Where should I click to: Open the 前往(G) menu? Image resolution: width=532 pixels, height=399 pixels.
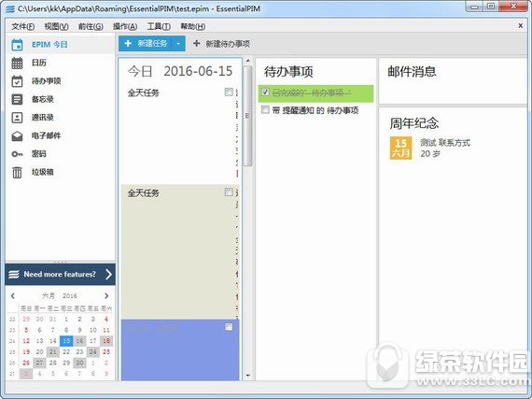(91, 26)
